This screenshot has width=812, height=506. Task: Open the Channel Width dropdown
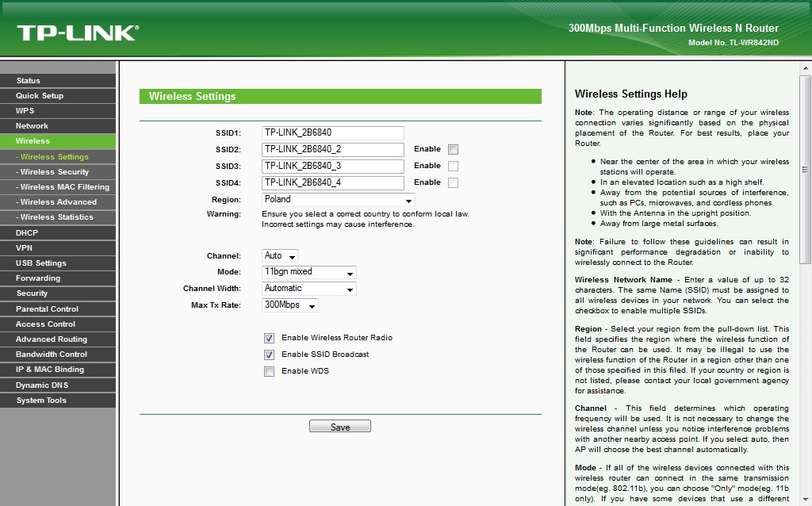point(309,289)
